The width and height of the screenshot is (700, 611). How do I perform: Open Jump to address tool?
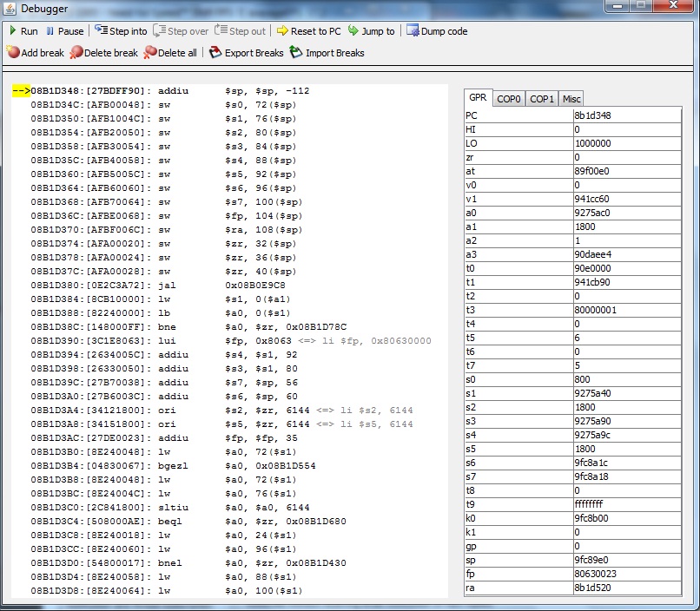(353, 31)
